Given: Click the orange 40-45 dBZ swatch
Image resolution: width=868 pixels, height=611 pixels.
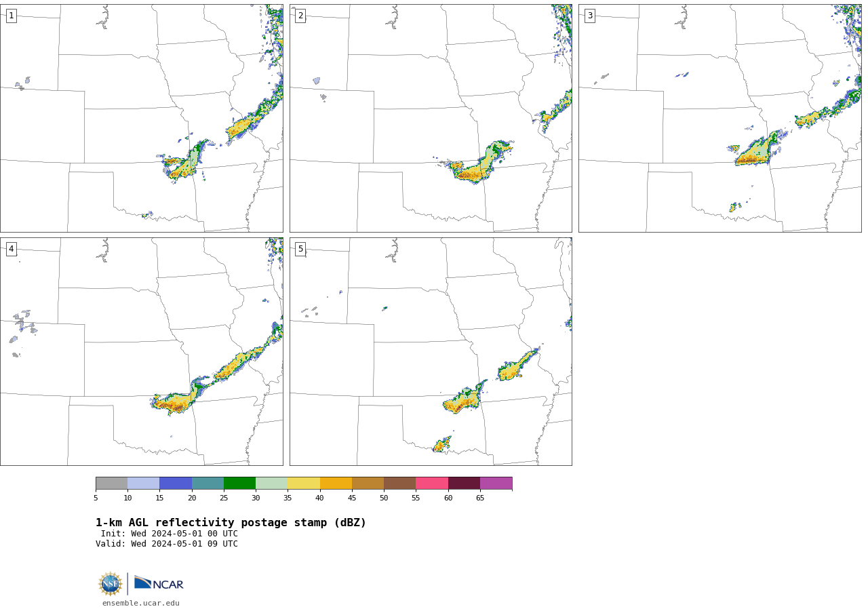Looking at the screenshot, I should [x=336, y=484].
